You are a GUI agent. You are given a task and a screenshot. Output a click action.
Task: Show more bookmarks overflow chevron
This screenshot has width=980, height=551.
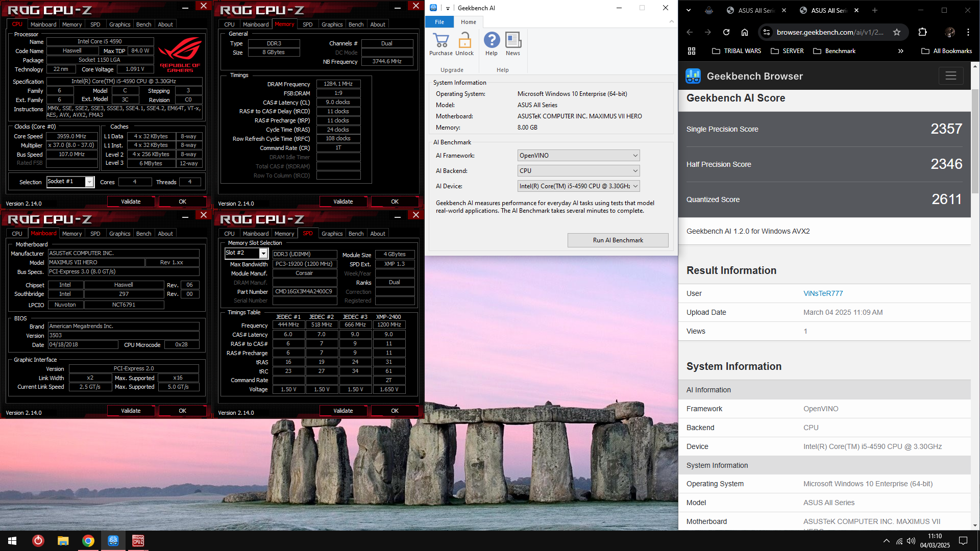click(901, 51)
